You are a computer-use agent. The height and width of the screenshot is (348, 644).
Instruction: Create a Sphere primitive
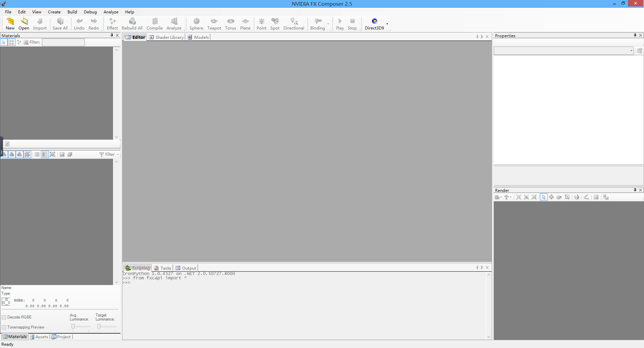coord(196,23)
